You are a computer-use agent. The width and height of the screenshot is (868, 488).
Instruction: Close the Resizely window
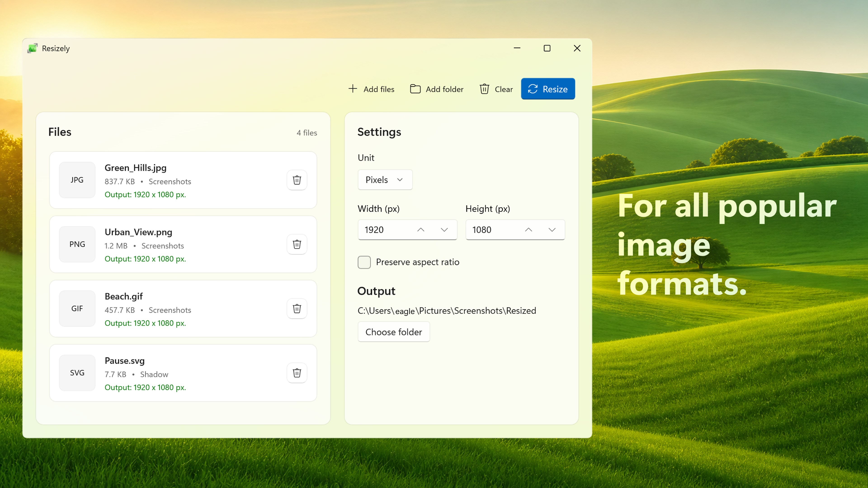(577, 48)
